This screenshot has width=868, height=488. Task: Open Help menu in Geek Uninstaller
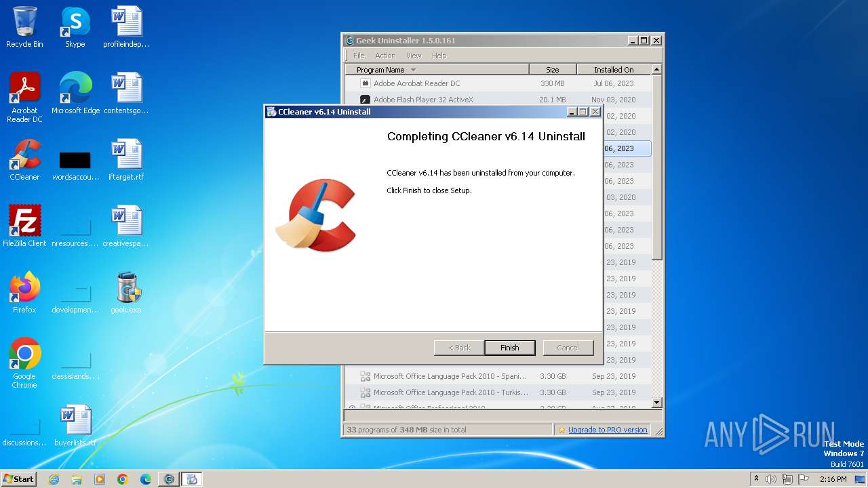point(439,56)
